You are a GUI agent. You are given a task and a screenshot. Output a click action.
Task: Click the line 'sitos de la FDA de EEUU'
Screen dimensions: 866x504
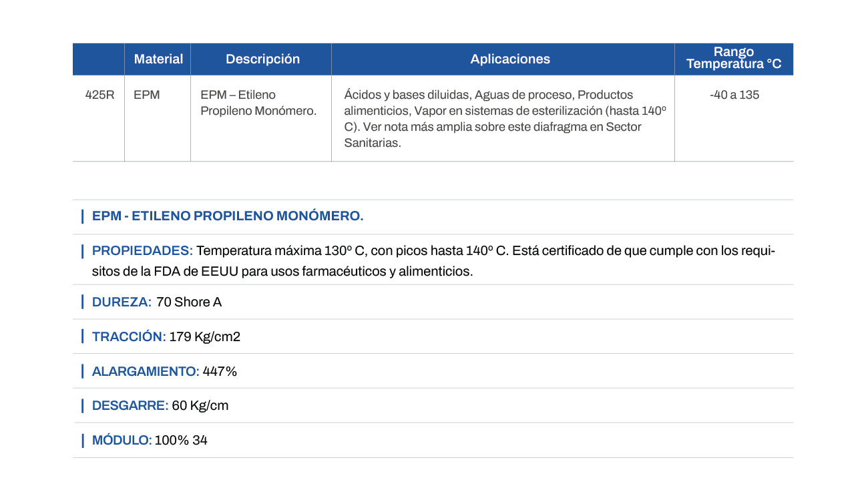(x=282, y=272)
